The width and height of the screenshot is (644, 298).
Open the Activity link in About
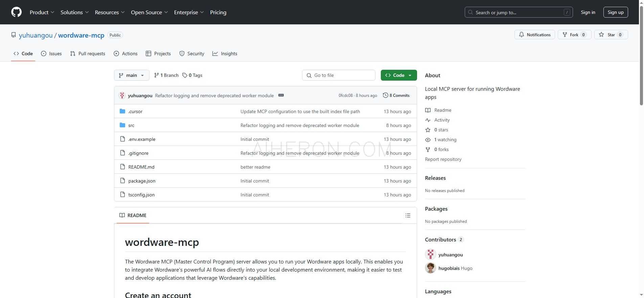pyautogui.click(x=442, y=120)
